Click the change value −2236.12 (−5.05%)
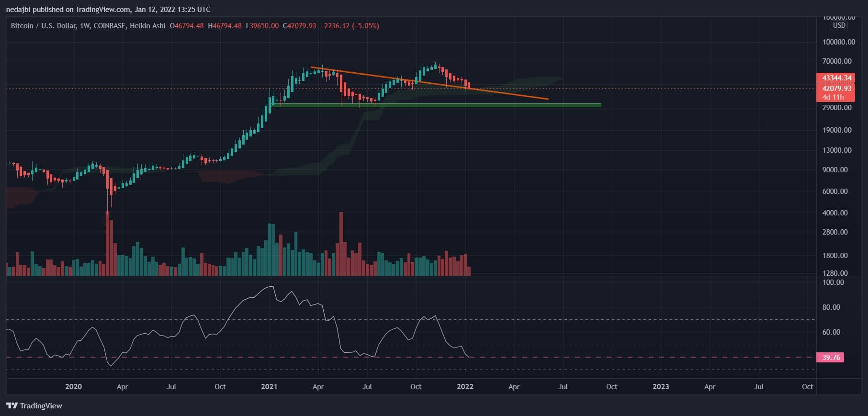The height and width of the screenshot is (416, 868). [349, 26]
